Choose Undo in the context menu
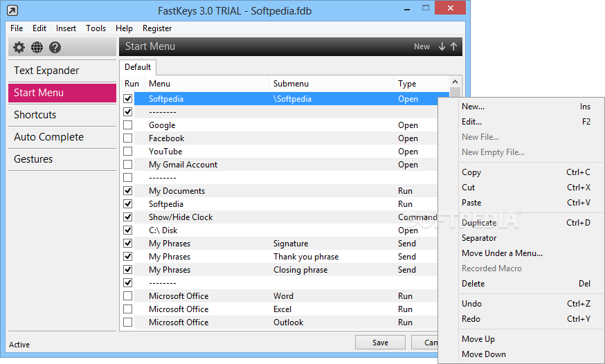 pyautogui.click(x=526, y=304)
